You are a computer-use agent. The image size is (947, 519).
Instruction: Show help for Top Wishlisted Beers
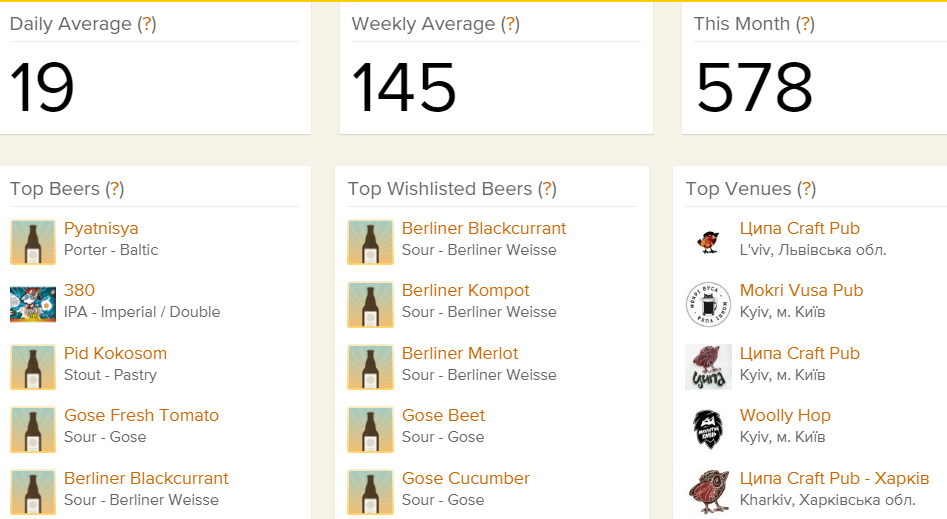pos(547,189)
